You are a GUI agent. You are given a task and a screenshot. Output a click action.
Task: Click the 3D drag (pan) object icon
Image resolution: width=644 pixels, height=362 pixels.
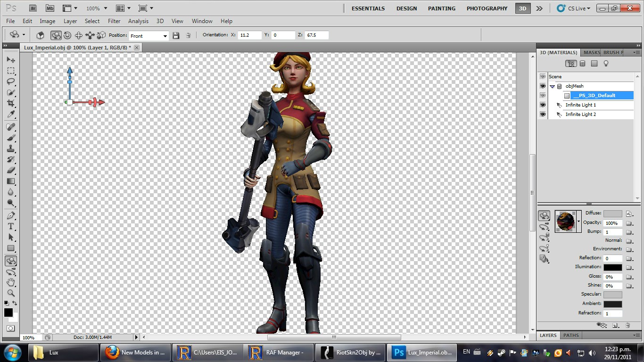click(79, 35)
